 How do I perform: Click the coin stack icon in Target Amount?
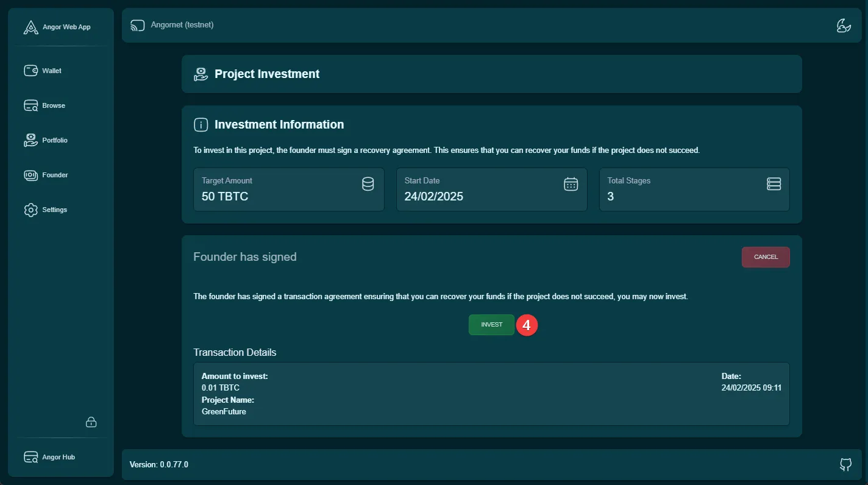[x=368, y=184]
